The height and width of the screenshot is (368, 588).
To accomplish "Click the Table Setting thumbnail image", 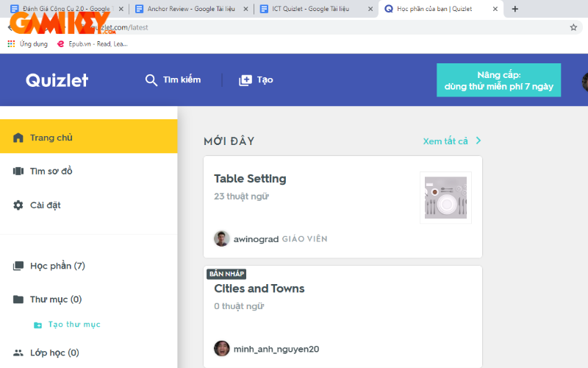I will pyautogui.click(x=445, y=197).
